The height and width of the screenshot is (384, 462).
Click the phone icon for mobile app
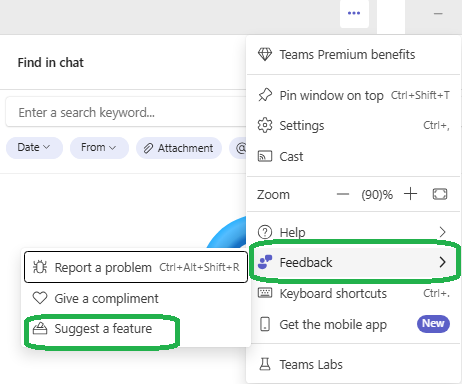(x=265, y=324)
